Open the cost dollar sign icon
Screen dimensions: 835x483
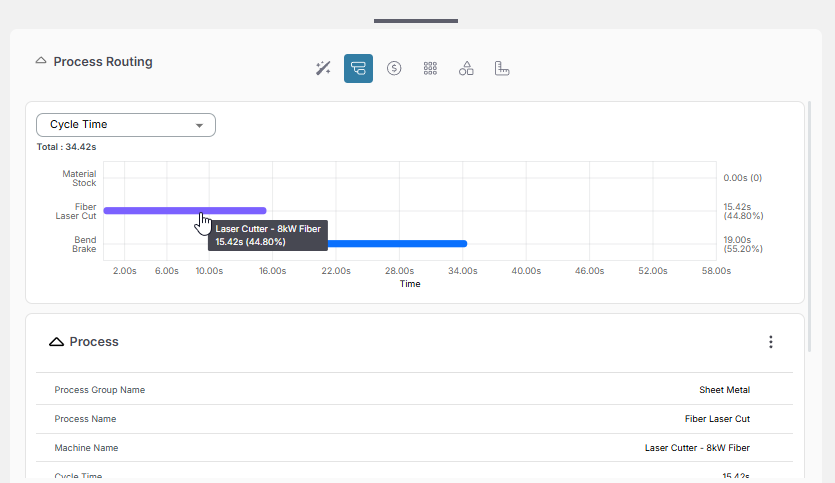click(394, 68)
